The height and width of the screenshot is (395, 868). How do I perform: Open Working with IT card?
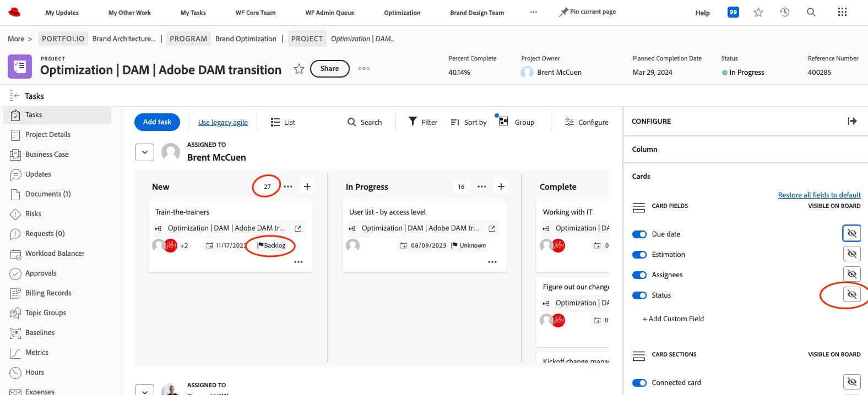pos(567,212)
